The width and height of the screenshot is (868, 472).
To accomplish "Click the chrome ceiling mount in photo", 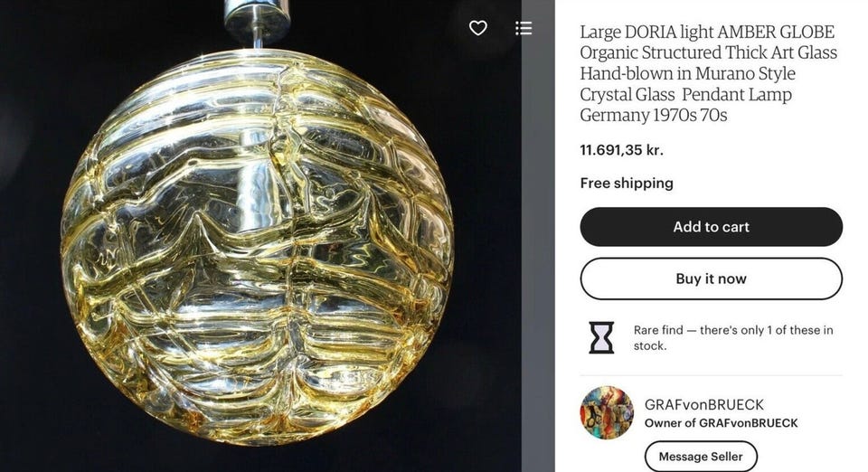I will (257, 20).
